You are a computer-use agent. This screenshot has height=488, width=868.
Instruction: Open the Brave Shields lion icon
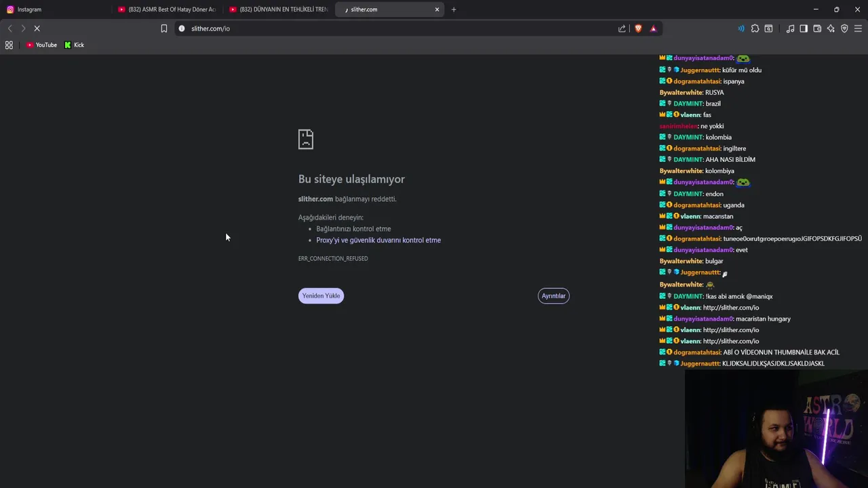(638, 28)
